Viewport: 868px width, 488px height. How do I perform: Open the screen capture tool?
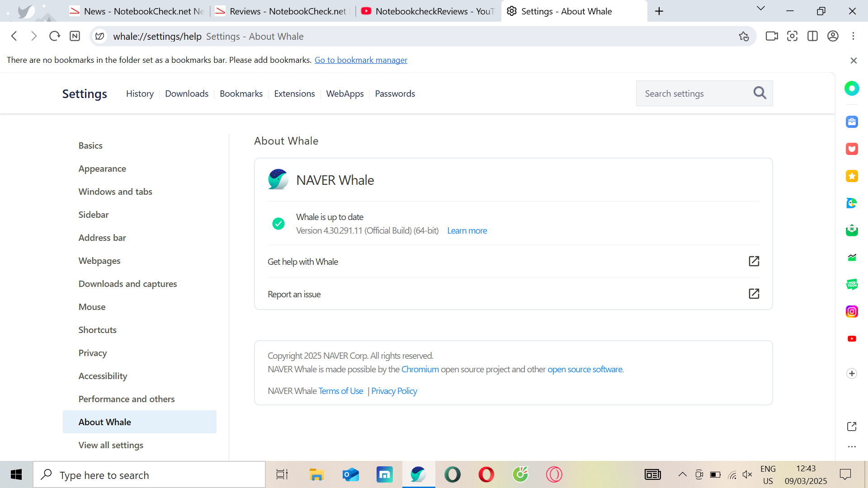pos(792,36)
